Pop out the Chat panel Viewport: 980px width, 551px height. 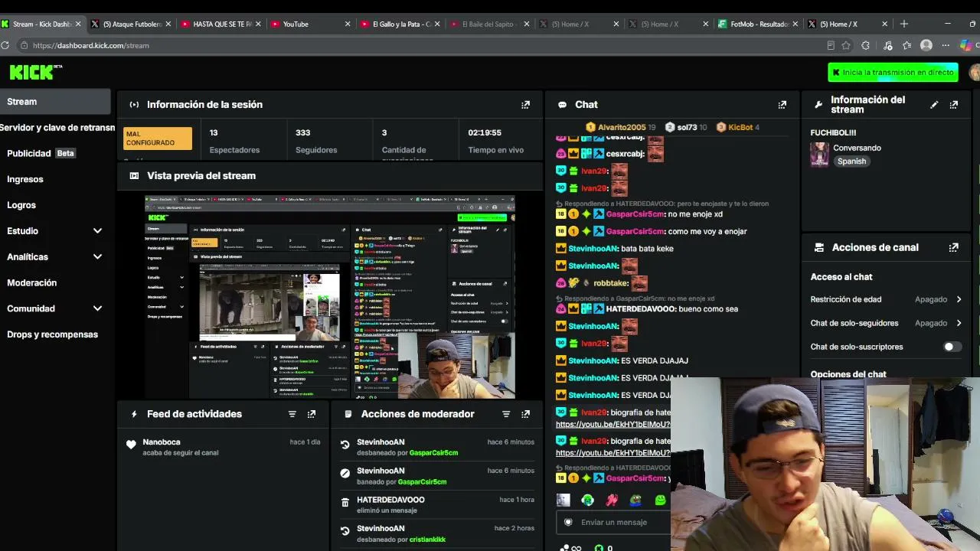coord(782,105)
